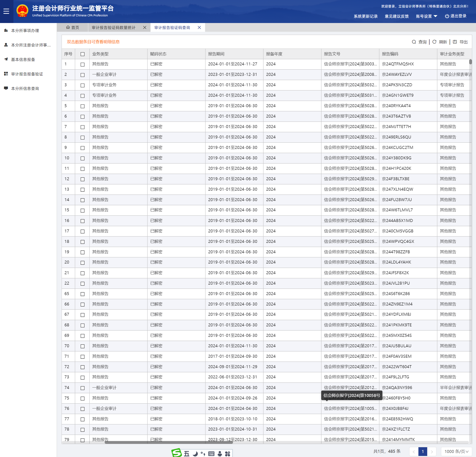This screenshot has width=476, height=457.
Task: Click the 刷新 refresh icon
Action: click(x=434, y=42)
